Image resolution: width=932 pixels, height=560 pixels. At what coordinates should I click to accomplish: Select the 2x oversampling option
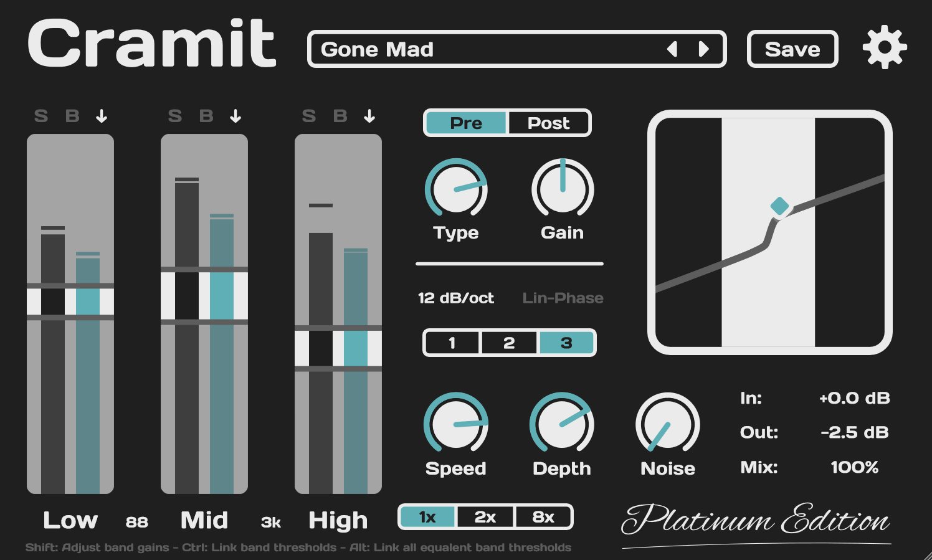[485, 516]
